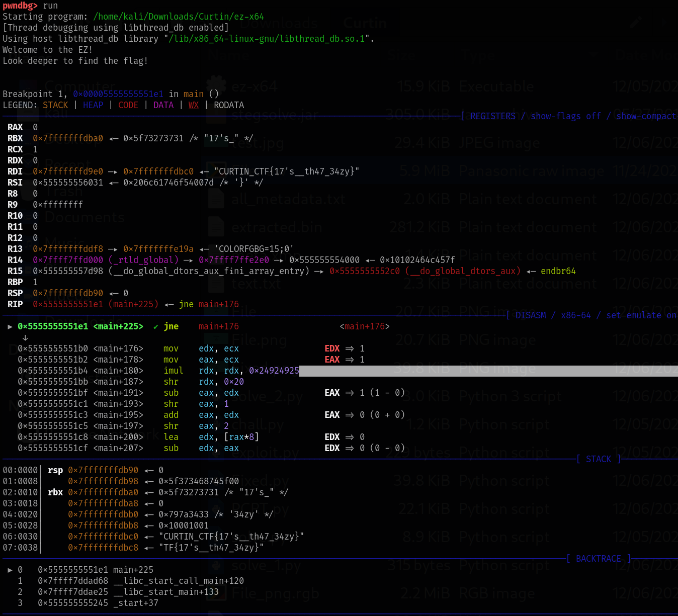
Task: Click RODATA in the legend line
Action: tap(229, 105)
